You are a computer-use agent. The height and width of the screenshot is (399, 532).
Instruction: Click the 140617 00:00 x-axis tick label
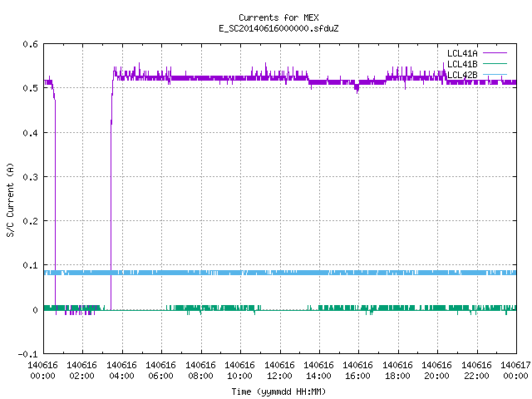(515, 370)
